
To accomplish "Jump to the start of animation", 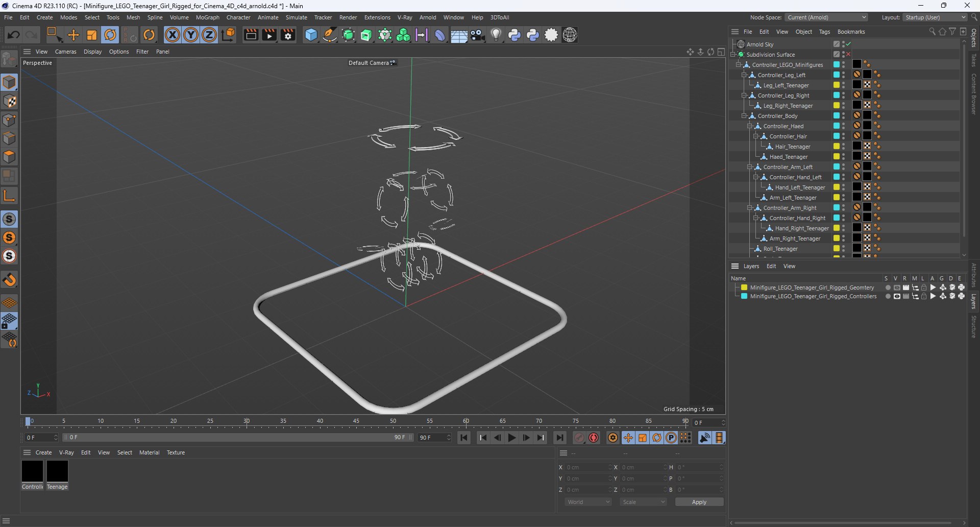I will pos(464,438).
